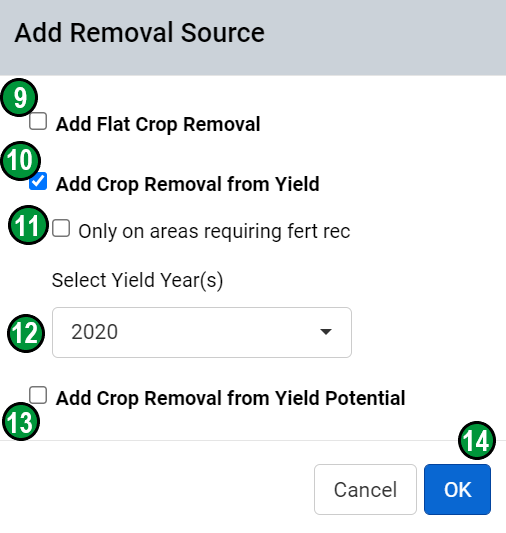Click the Add Removal Source dialog title
The image size is (506, 533).
(140, 33)
